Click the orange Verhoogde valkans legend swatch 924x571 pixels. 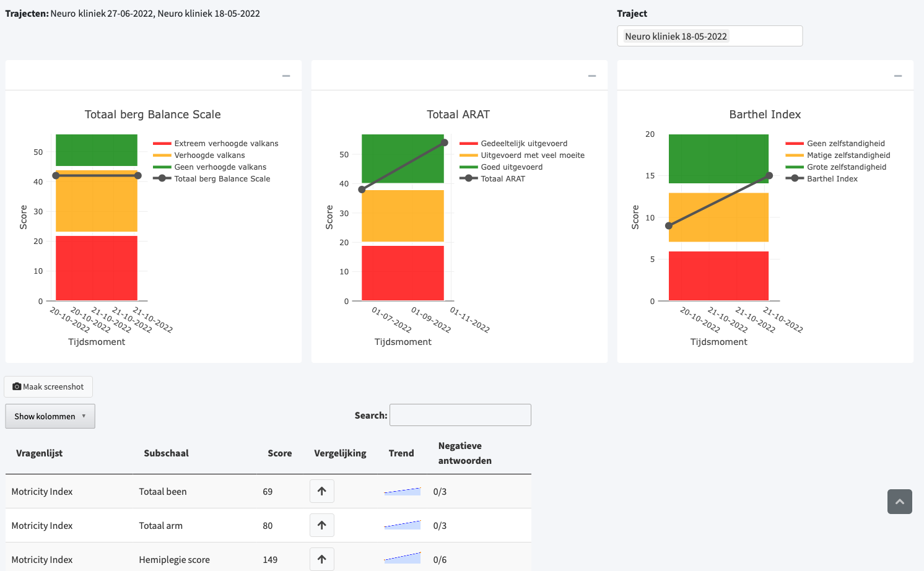162,155
